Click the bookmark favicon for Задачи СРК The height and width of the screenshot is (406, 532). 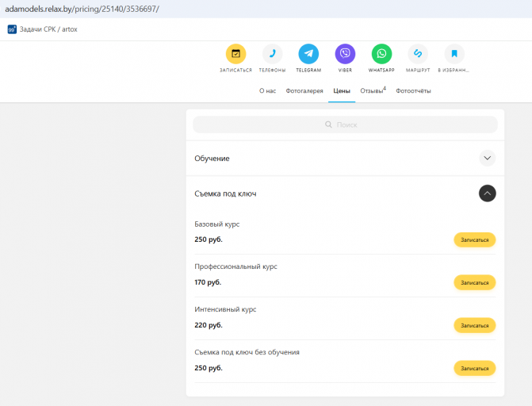click(12, 29)
